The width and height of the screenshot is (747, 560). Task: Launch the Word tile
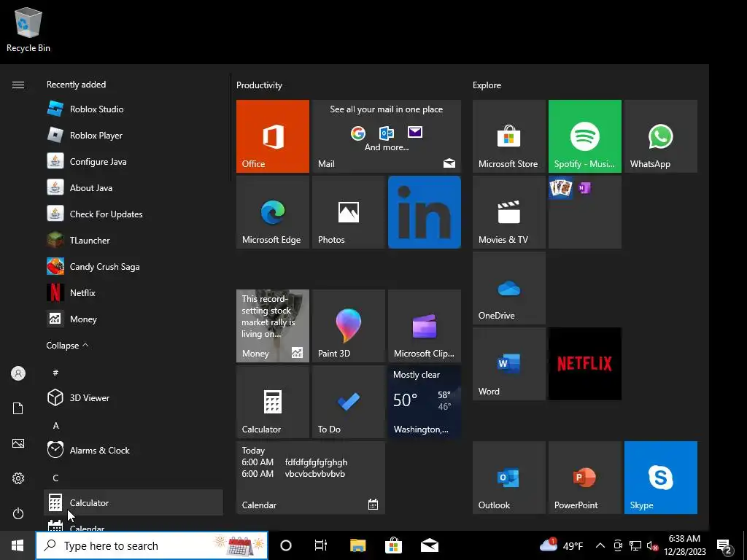tap(508, 363)
